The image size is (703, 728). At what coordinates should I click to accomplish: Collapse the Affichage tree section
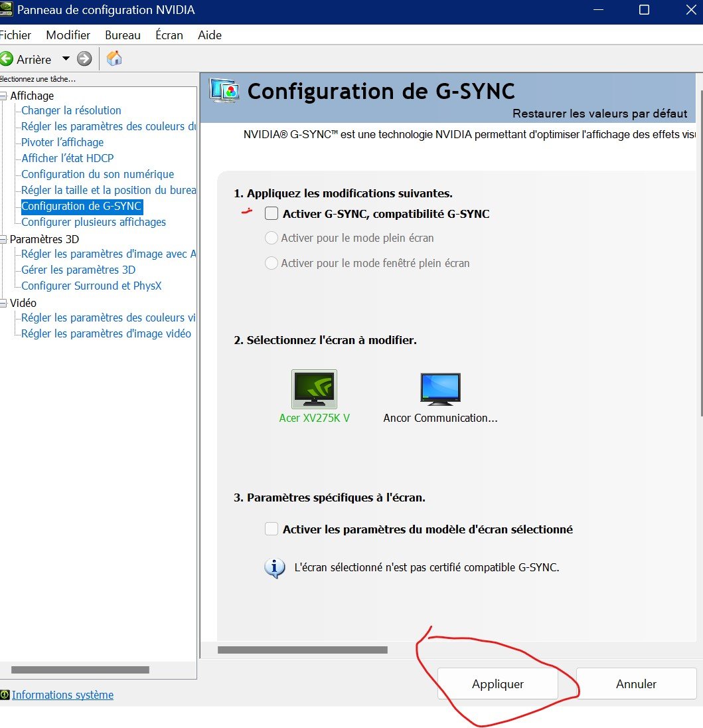tap(4, 96)
